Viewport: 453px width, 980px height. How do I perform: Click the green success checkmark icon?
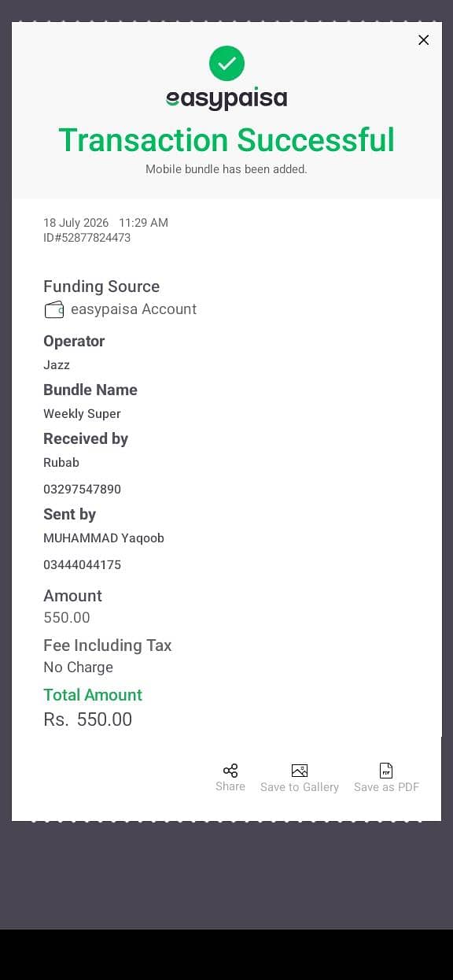[x=226, y=64]
